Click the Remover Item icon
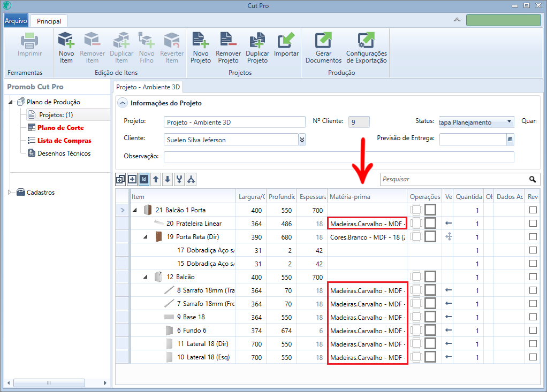This screenshot has width=547, height=392. [x=92, y=40]
